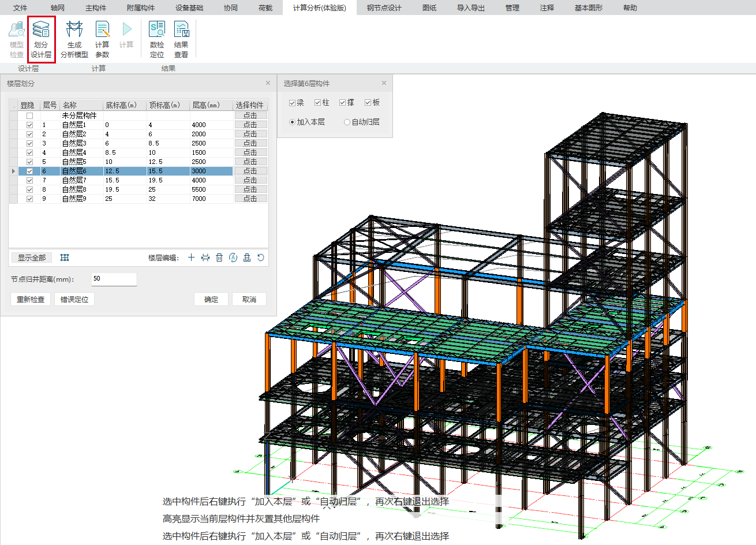Screen dimensions: 756x545
Task: Open the 荷载 ribbon tab
Action: [265, 8]
